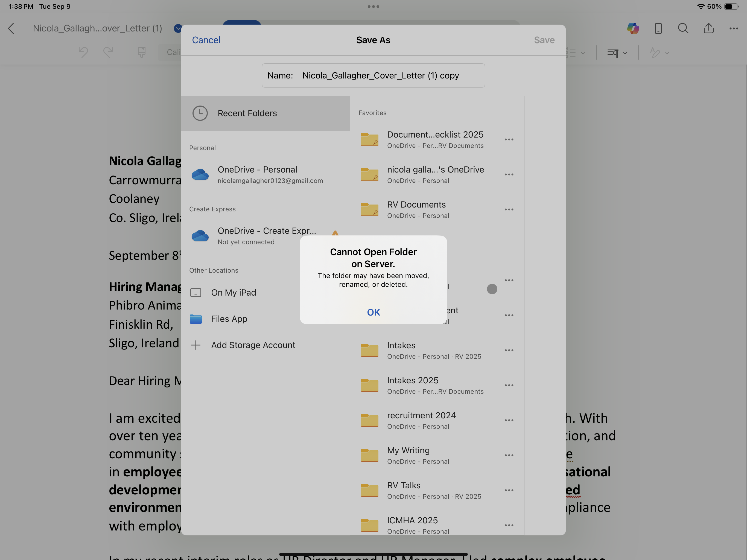The width and height of the screenshot is (747, 560).
Task: Switch to mobile view icon
Action: click(x=658, y=28)
